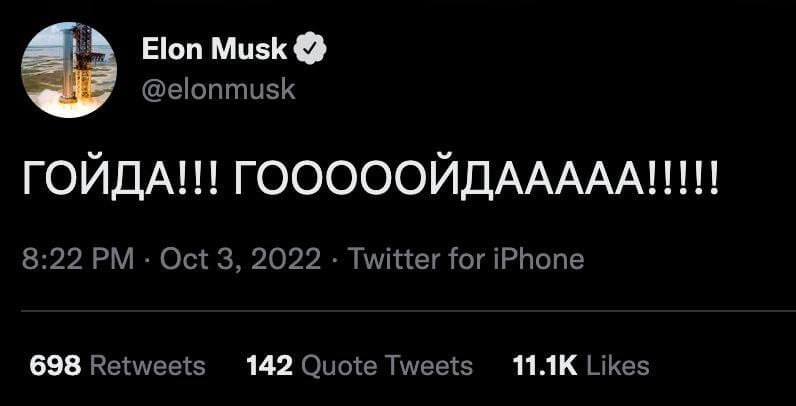Screen dimensions: 796x406
Task: Click "for iPhone" in the tweet source
Action: click(516, 260)
